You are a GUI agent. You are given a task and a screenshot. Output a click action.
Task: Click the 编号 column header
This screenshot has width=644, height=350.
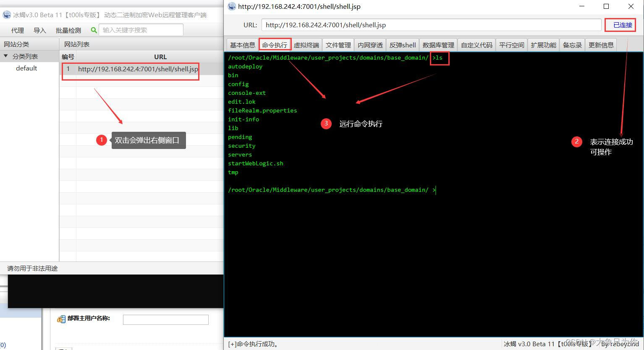(68, 57)
